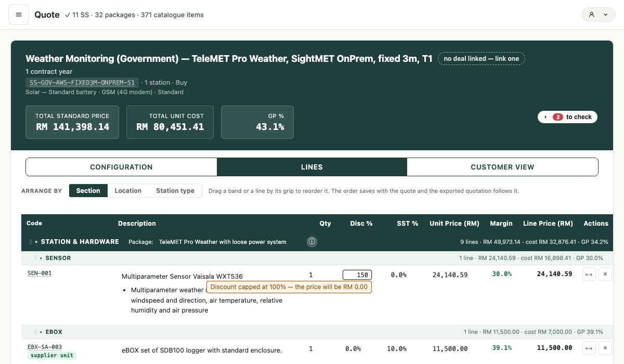
Task: Open the Customer View tab
Action: click(502, 167)
